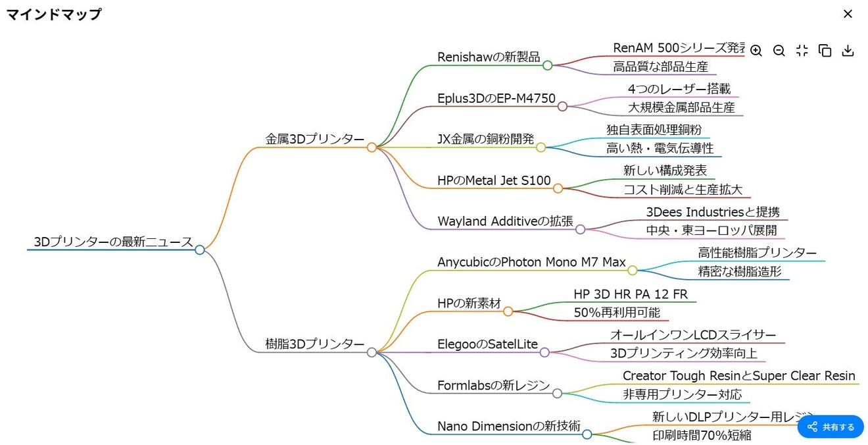Click the 中央・東ヨーロッパ展開 leaf
This screenshot has height=445, width=868.
(x=711, y=230)
